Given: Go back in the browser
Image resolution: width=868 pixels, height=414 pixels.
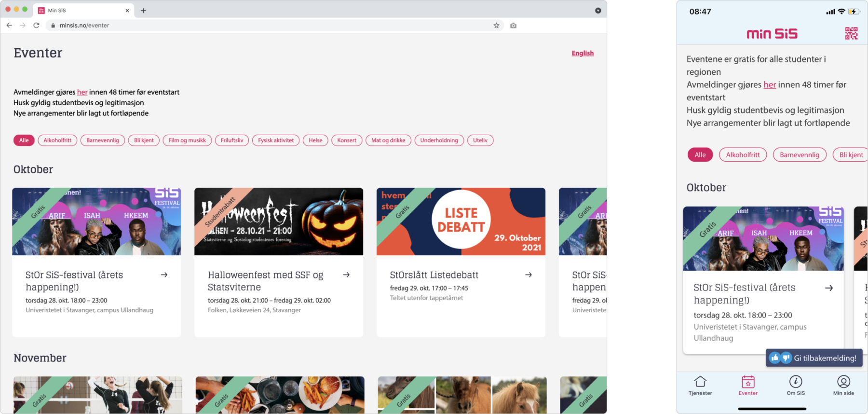Looking at the screenshot, I should tap(9, 25).
